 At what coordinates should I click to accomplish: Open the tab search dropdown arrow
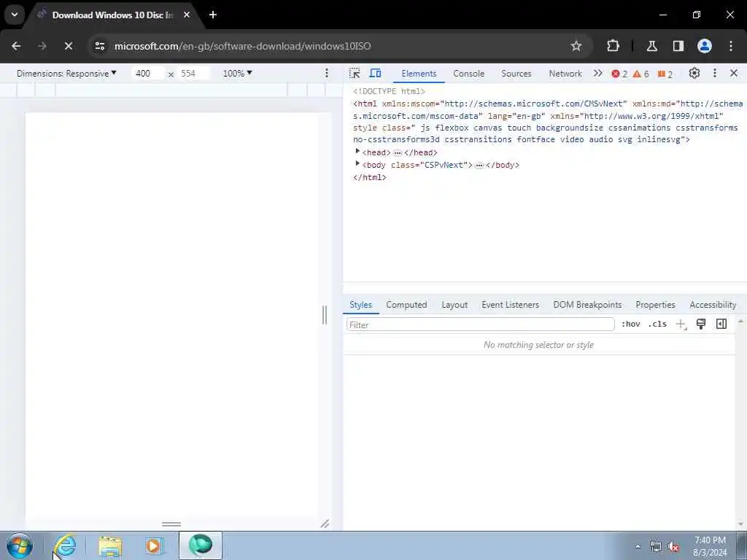coord(15,15)
